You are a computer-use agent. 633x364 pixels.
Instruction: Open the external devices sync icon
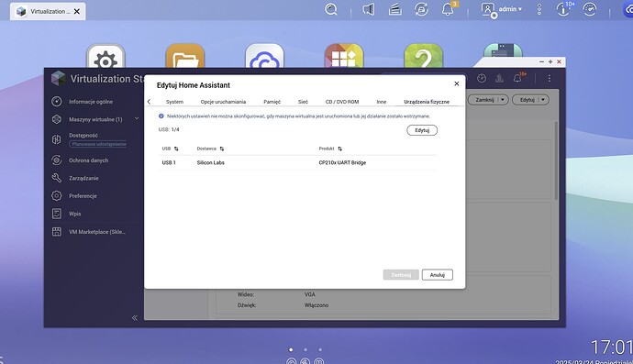(421, 9)
